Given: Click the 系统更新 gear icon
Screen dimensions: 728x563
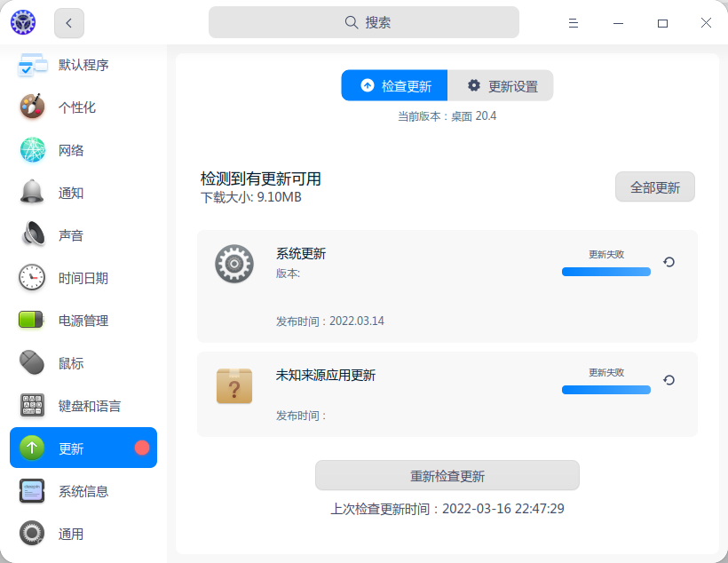Looking at the screenshot, I should click(234, 264).
